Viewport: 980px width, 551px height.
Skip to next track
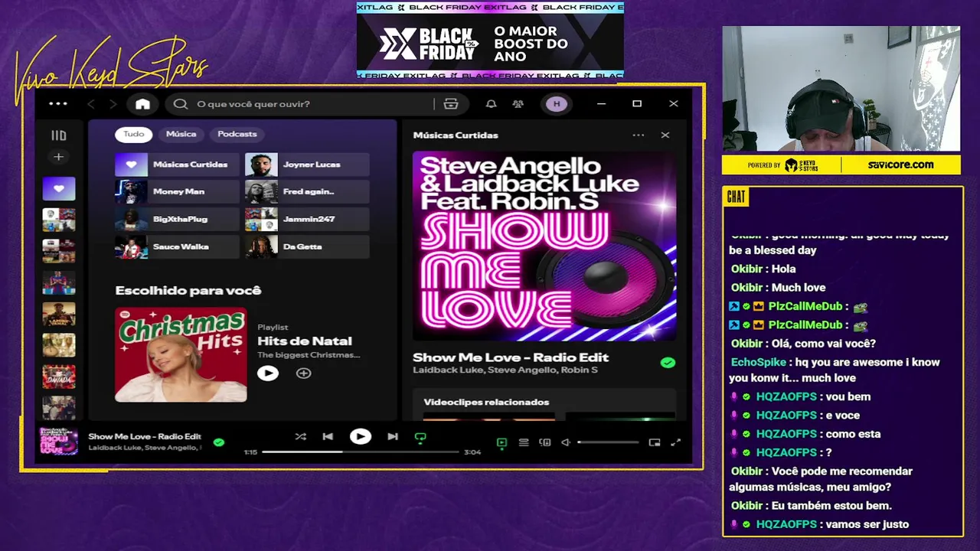(393, 437)
